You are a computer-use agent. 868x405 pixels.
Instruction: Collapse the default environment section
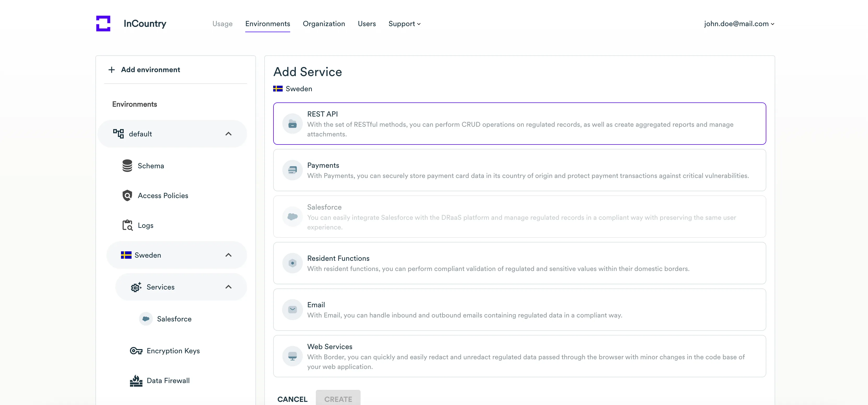pos(228,134)
